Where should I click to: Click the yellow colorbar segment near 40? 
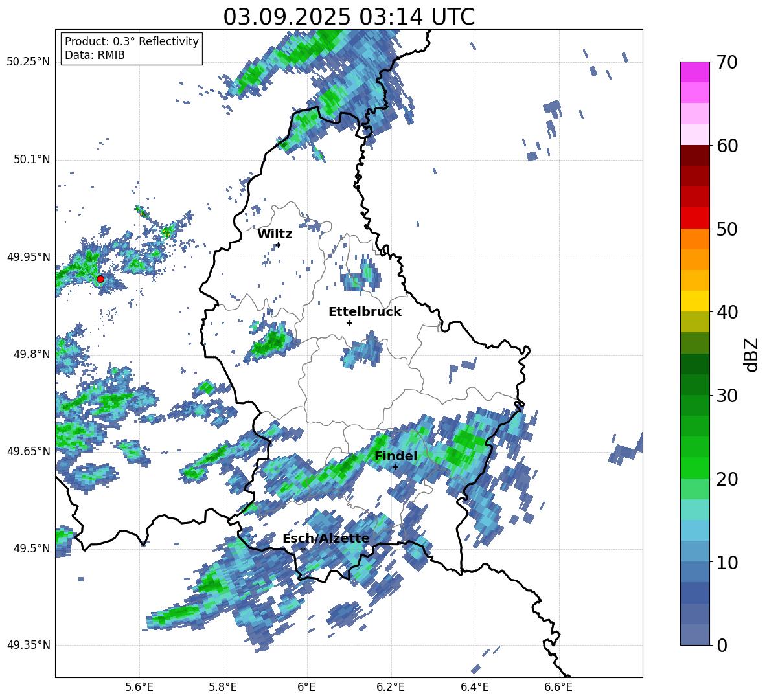click(x=694, y=301)
